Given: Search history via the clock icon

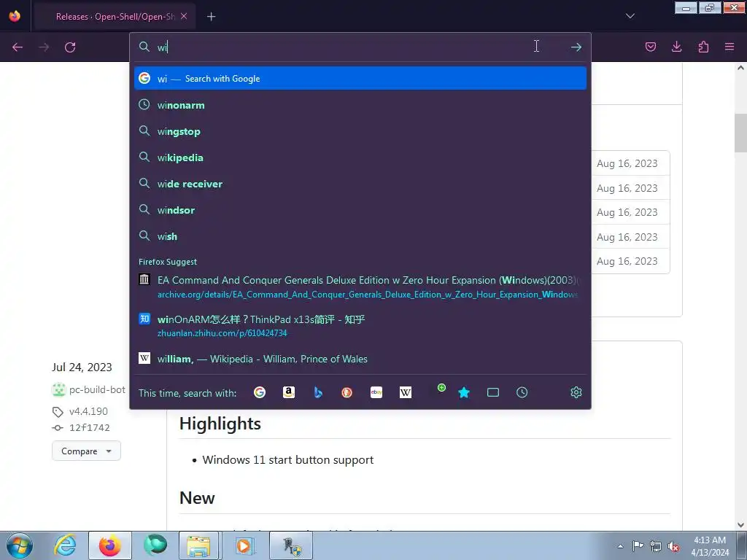Looking at the screenshot, I should pos(522,392).
